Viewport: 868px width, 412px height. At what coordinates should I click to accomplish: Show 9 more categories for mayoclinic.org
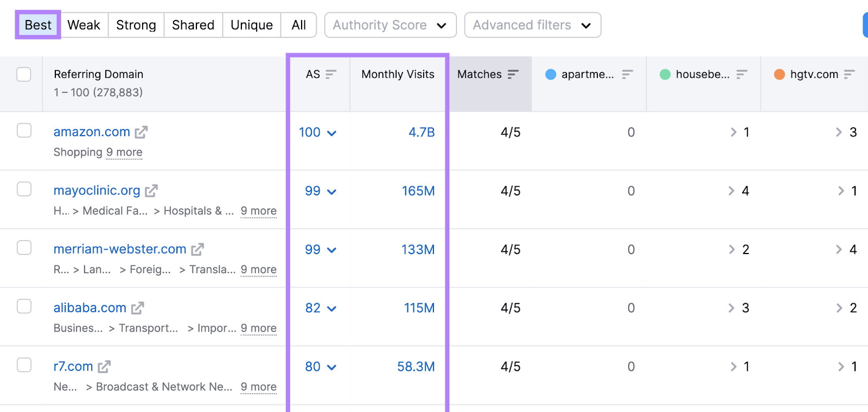click(x=259, y=211)
